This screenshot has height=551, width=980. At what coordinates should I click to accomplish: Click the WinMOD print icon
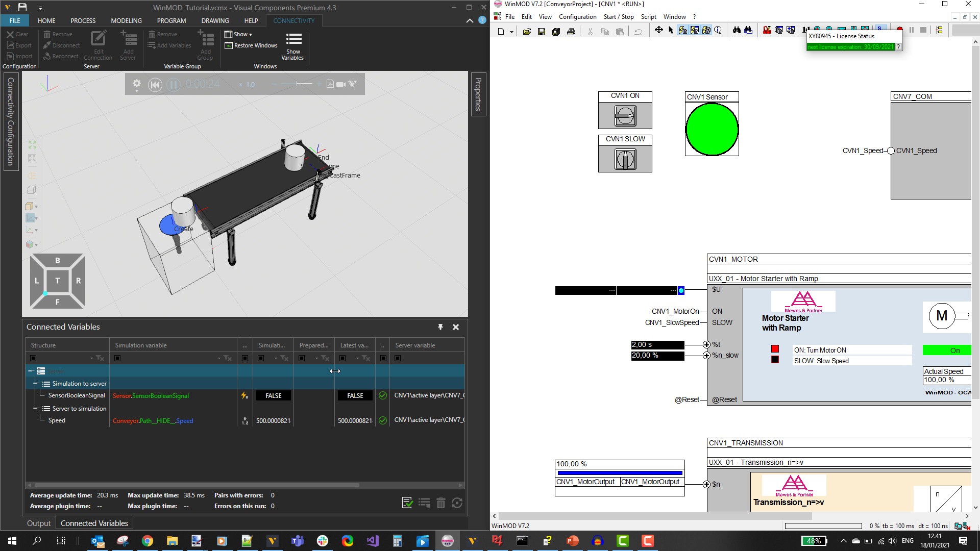point(571,31)
